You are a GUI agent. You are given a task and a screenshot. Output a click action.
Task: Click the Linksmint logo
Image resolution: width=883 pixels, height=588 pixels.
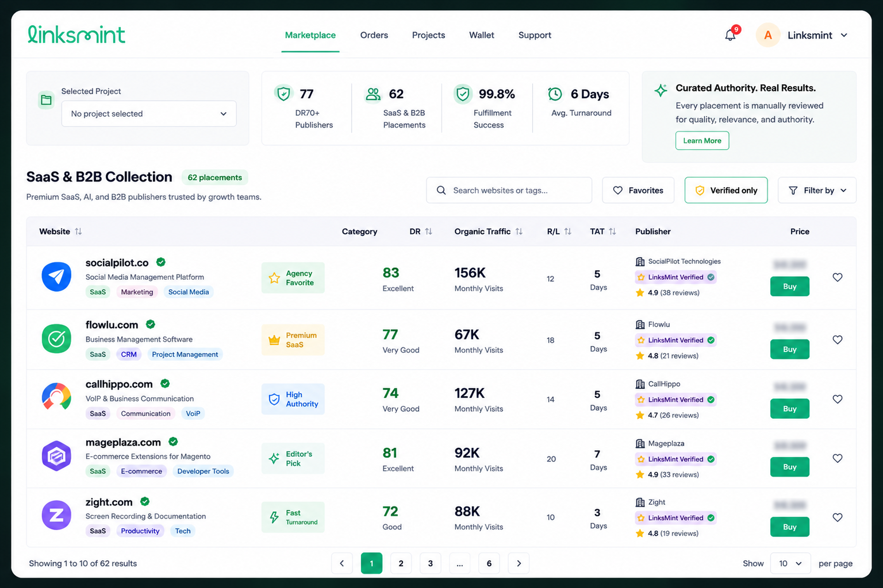[77, 35]
